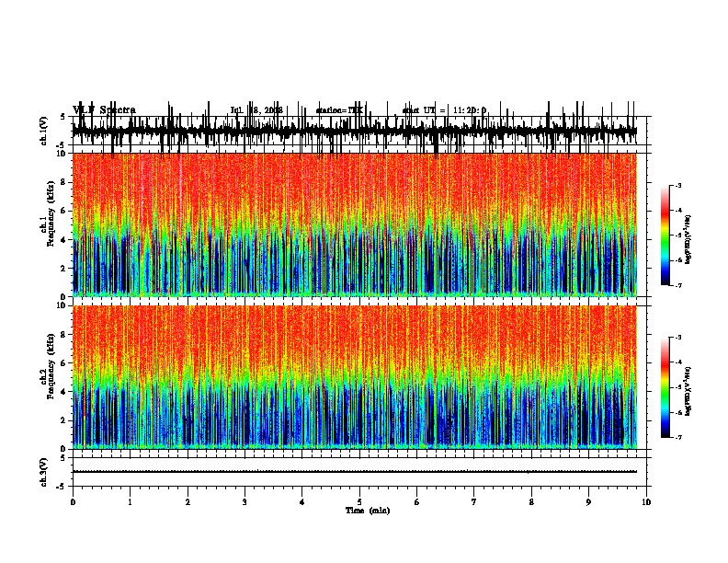Click the '-5' volt tick of ch.1 waveform

(x=62, y=145)
